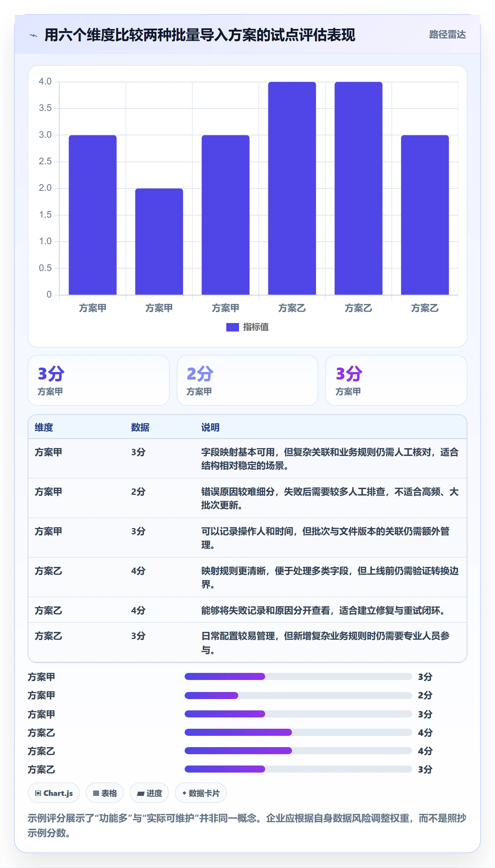Click the grid icon in the 表格 chip
Image resolution: width=495 pixels, height=868 pixels.
click(x=96, y=793)
